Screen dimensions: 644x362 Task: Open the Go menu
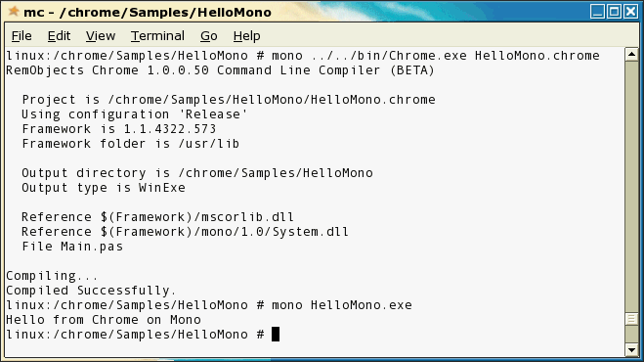click(209, 36)
